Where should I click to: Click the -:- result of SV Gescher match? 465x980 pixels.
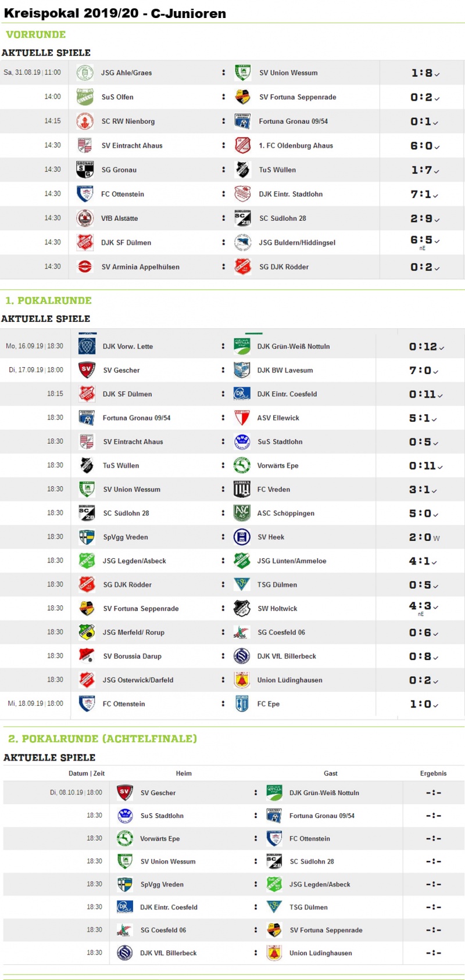434,792
